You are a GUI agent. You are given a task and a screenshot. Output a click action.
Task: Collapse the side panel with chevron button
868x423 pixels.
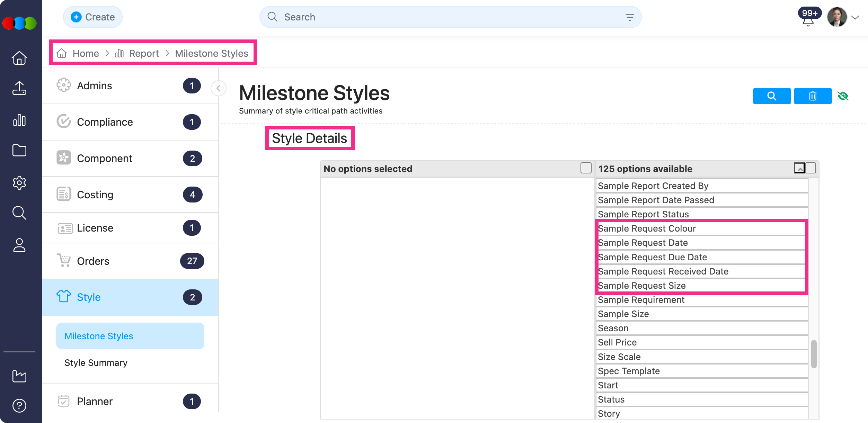pyautogui.click(x=219, y=88)
